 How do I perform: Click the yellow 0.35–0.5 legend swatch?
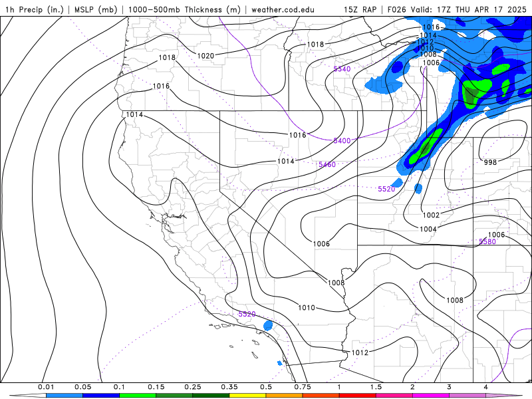247,396
